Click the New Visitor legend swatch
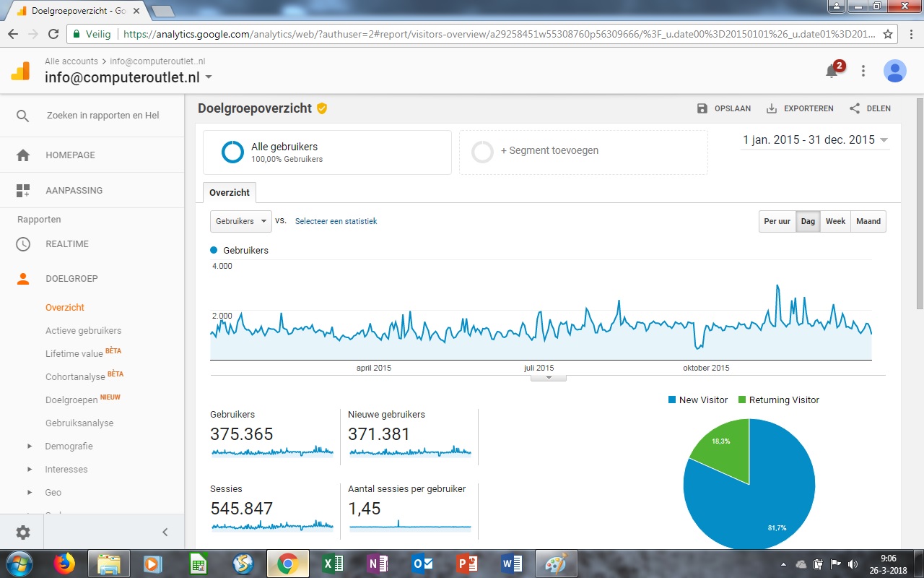Viewport: 924px width, 578px height. 672,400
